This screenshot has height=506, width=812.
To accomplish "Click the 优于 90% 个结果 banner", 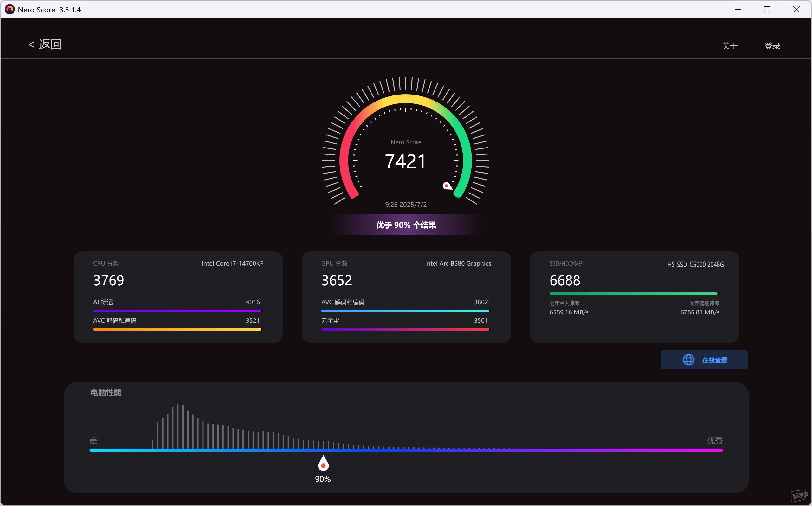I will pyautogui.click(x=406, y=225).
